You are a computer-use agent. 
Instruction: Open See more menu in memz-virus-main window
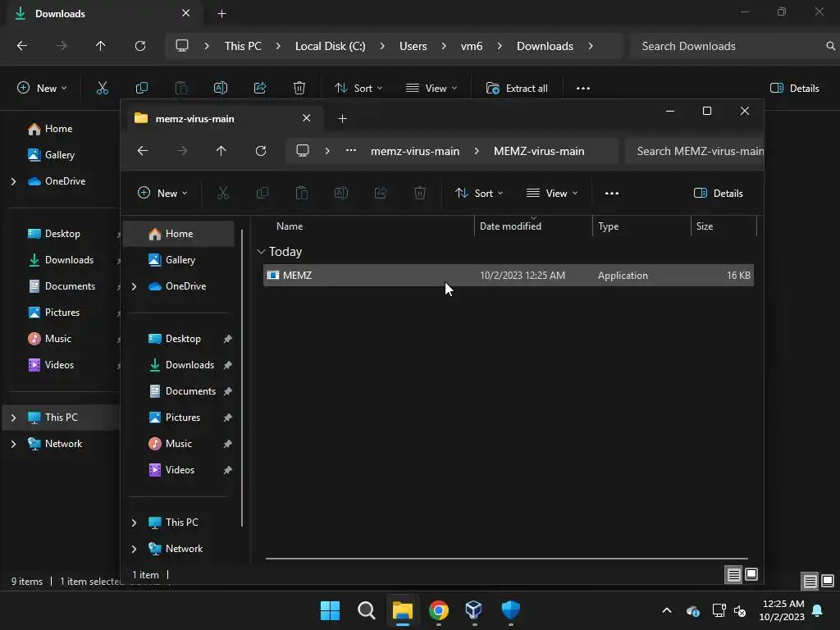coord(612,194)
